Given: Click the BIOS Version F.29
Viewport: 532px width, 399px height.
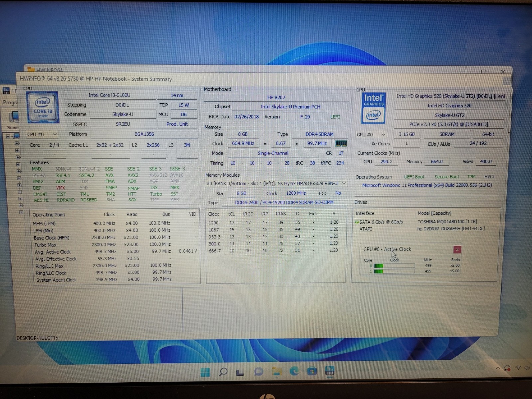Looking at the screenshot, I should 305,117.
